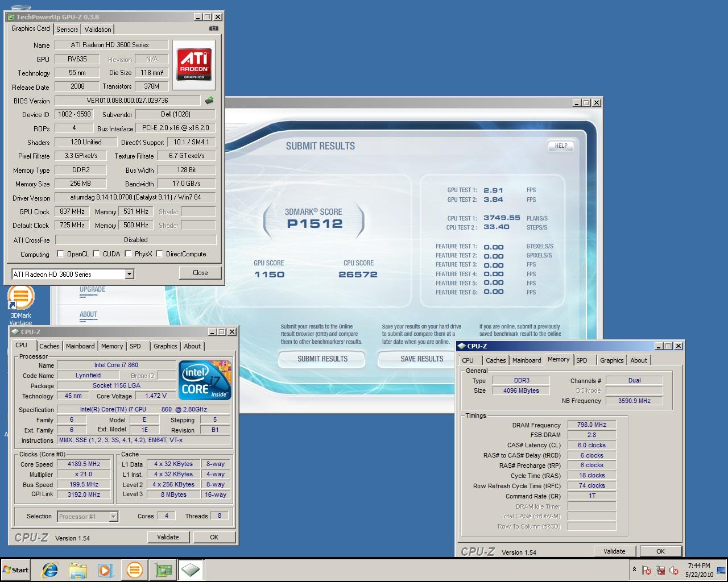Open About tab in left CPU-Z window
The height and width of the screenshot is (582, 728).
(192, 346)
